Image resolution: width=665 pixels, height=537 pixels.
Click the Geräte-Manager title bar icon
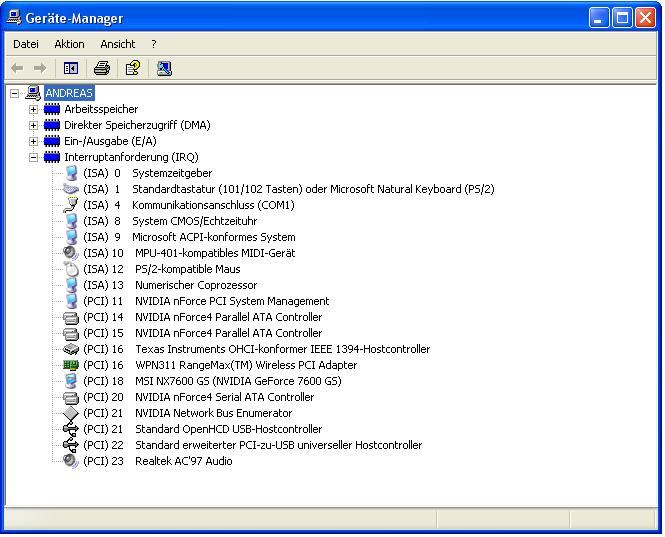(x=14, y=17)
